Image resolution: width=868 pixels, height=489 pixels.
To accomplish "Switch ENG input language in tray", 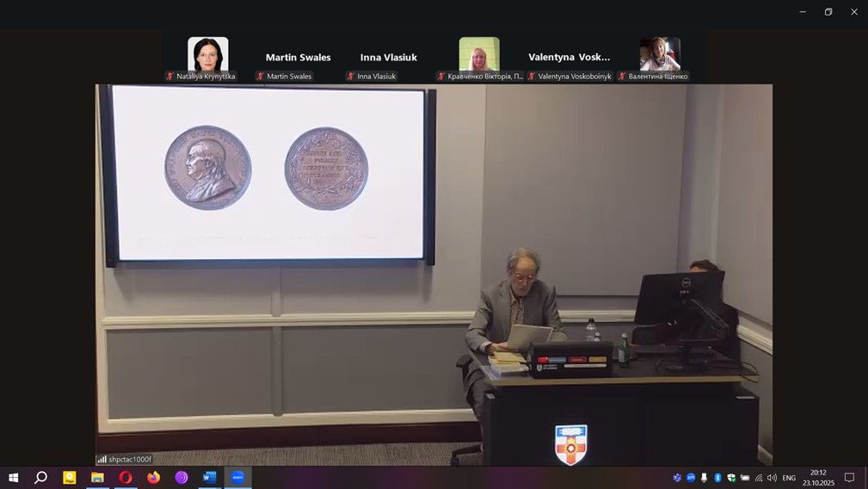I will [789, 478].
